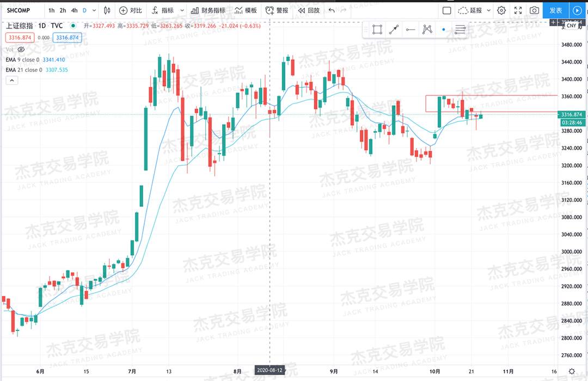This screenshot has width=588, height=381.
Task: Enter fullscreen mode
Action: coord(518,10)
